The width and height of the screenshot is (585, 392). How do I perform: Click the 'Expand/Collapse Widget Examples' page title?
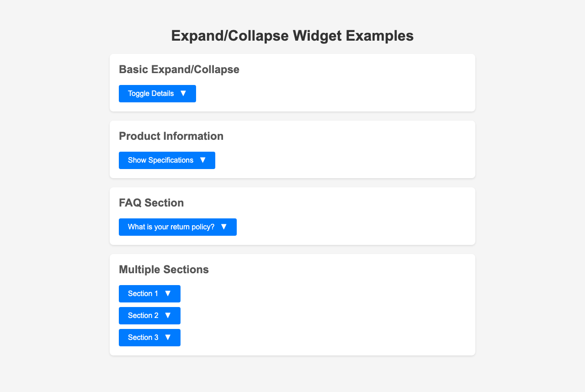(x=292, y=36)
